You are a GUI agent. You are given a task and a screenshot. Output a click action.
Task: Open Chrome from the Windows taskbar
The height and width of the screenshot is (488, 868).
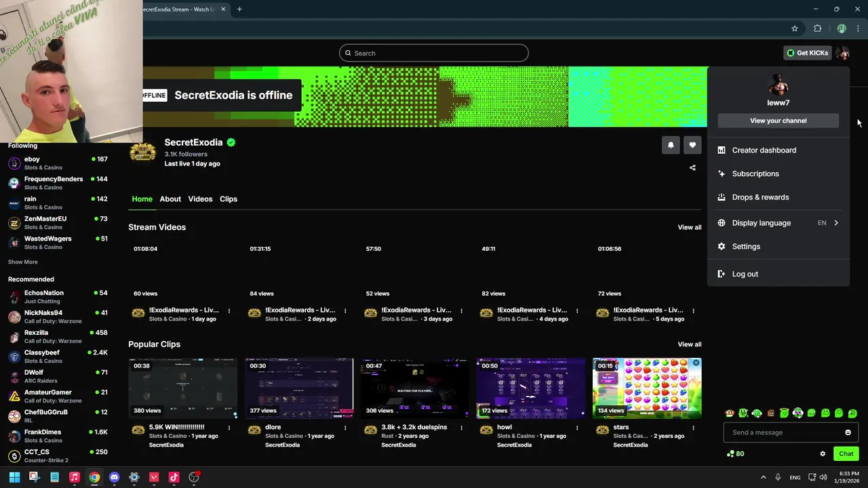94,477
